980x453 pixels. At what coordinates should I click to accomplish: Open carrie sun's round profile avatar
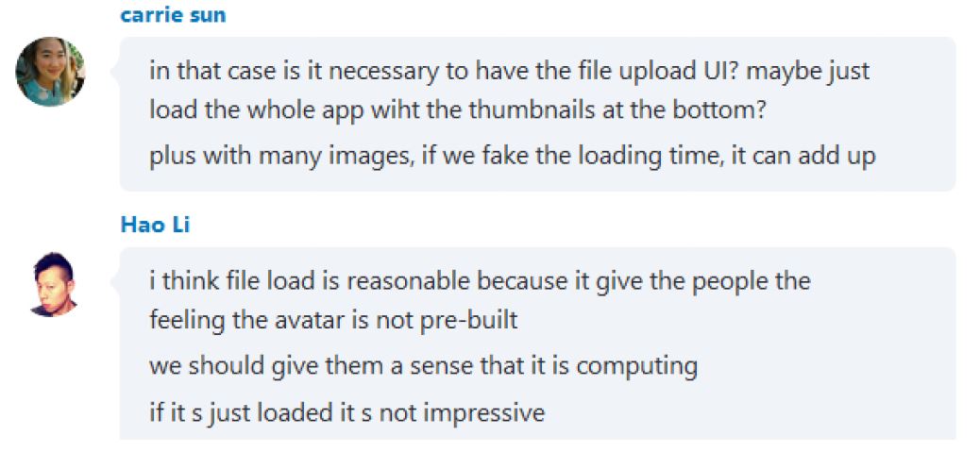pyautogui.click(x=50, y=72)
